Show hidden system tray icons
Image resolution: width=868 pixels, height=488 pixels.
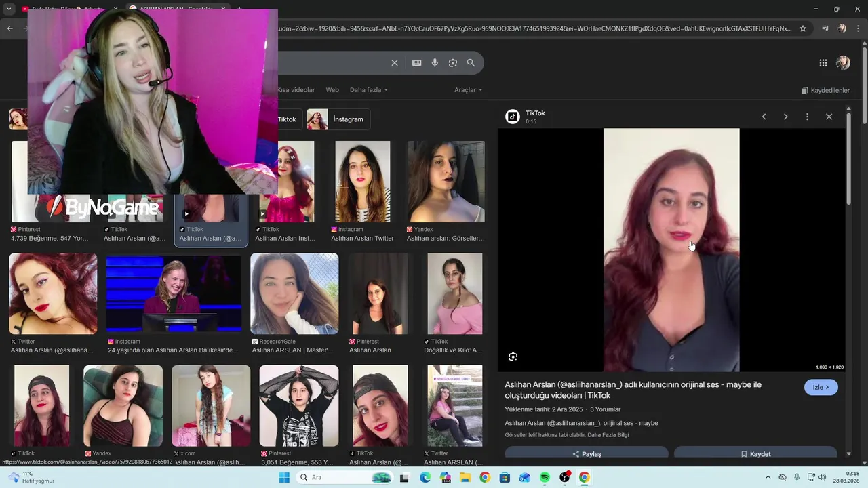768,478
